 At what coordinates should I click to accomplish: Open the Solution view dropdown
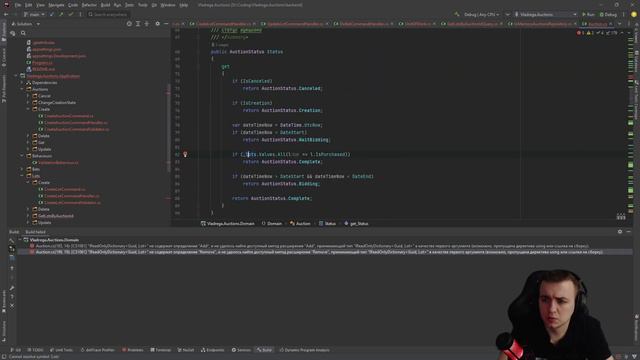pos(26,24)
